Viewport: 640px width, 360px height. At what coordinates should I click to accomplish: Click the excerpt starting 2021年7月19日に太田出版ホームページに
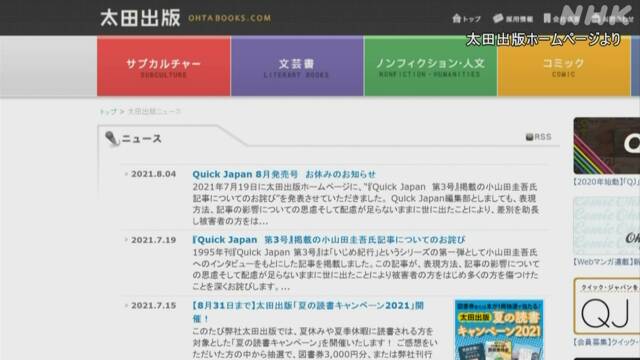[366, 204]
